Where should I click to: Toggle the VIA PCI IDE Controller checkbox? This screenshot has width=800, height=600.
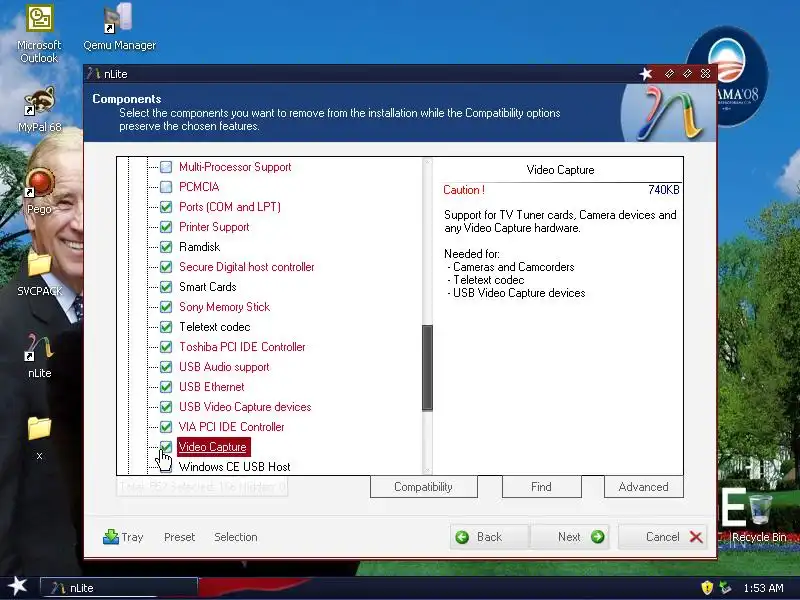[x=166, y=427]
